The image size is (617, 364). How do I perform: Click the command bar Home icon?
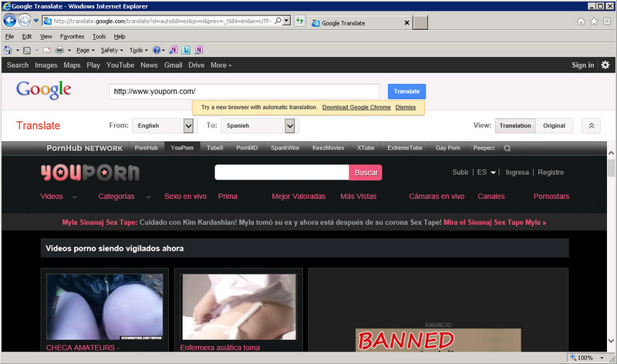point(8,50)
